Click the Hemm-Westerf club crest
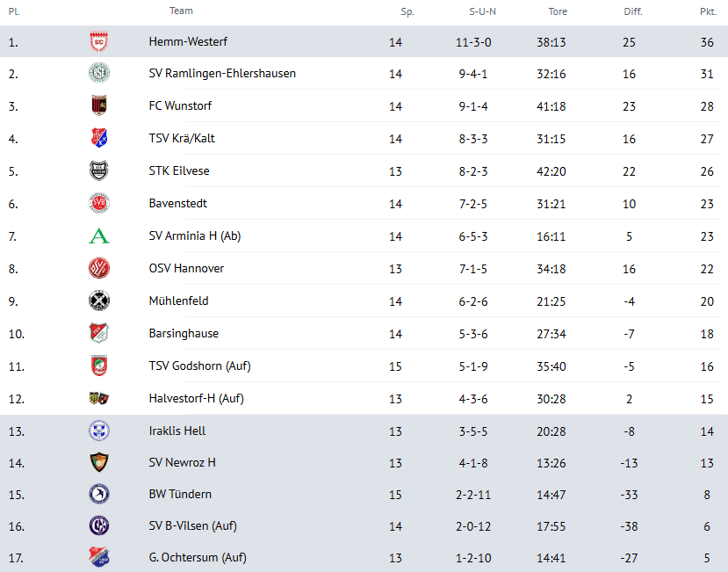Image resolution: width=728 pixels, height=572 pixels. click(99, 41)
